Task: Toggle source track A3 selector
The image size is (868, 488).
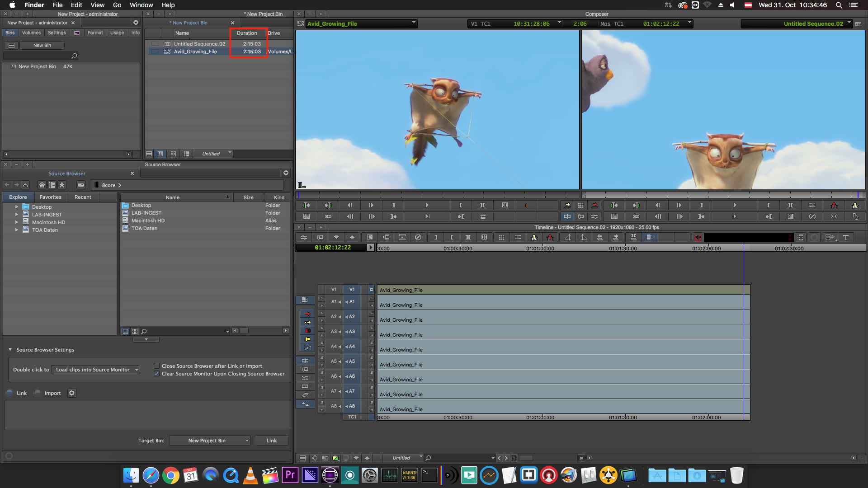Action: (335, 332)
